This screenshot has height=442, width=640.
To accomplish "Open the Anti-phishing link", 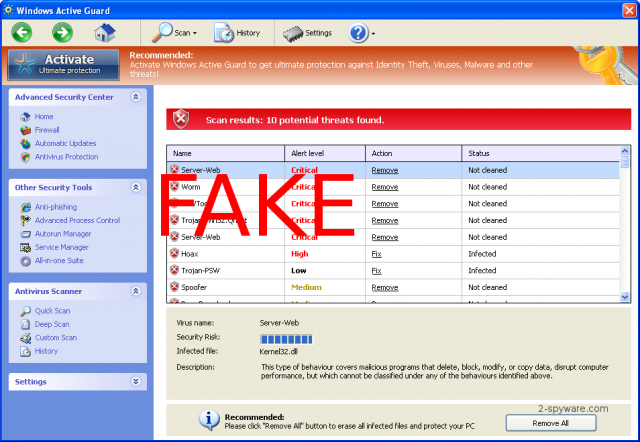I will [x=56, y=207].
